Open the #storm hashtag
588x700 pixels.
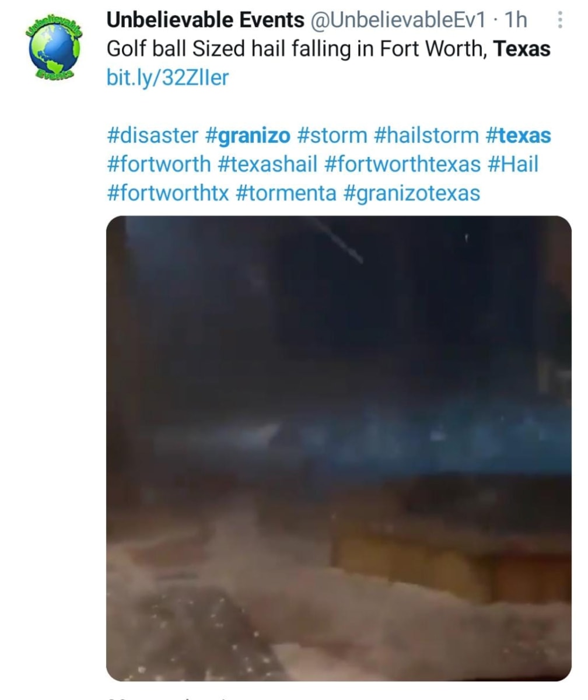coord(332,135)
